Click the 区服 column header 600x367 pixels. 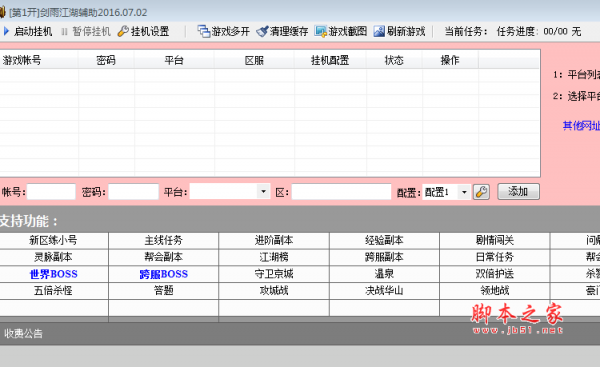click(254, 60)
